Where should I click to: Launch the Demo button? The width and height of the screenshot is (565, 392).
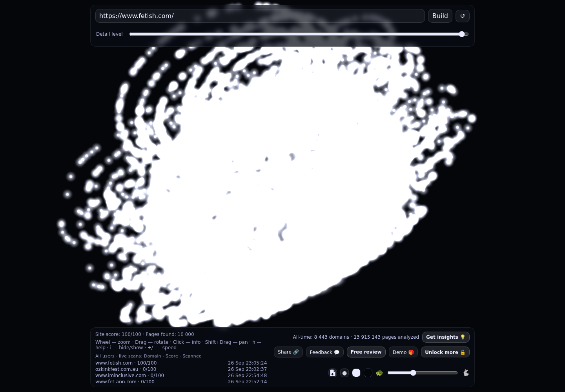click(x=403, y=352)
